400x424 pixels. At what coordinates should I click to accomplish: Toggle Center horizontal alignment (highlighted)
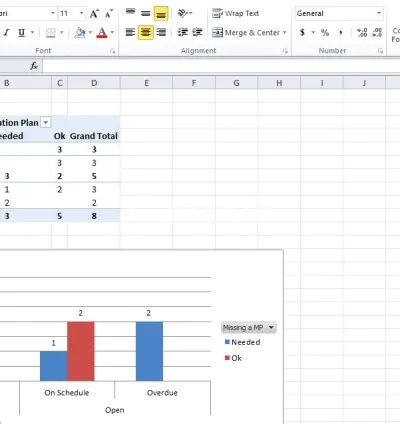point(146,32)
